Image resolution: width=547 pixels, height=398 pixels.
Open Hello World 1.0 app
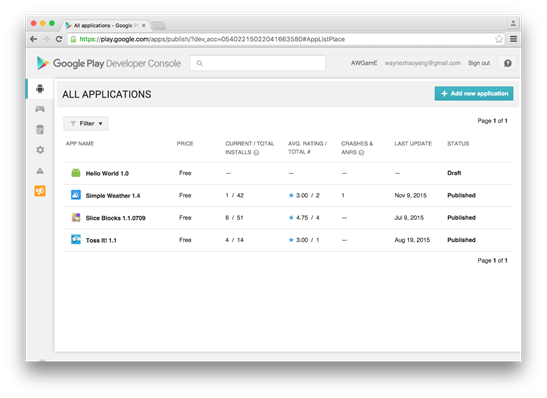(x=107, y=173)
